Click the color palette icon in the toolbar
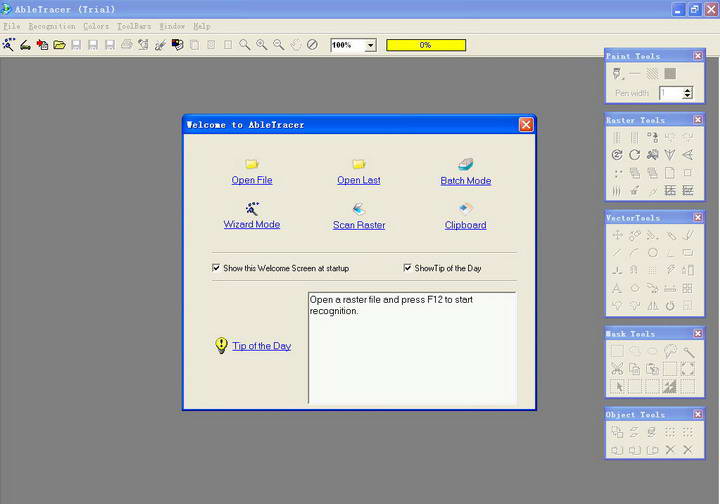This screenshot has width=720, height=504. pos(178,45)
